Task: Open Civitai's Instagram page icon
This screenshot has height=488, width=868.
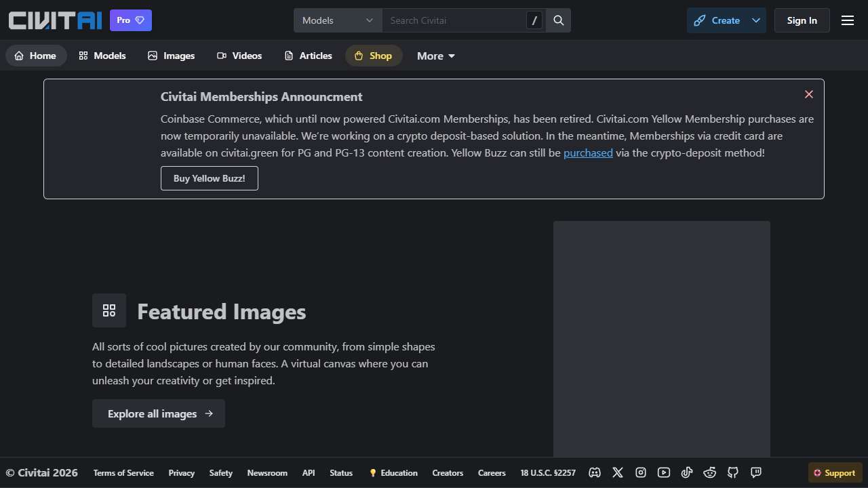Action: click(641, 472)
